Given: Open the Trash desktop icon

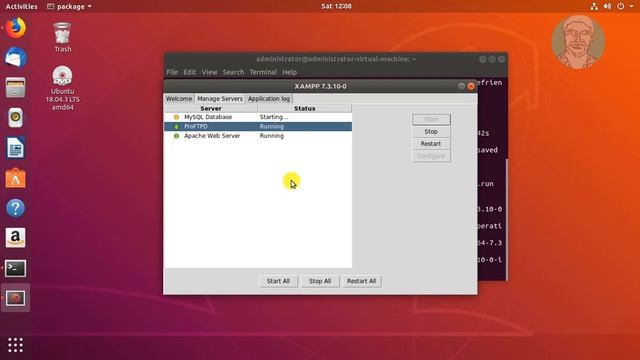Looking at the screenshot, I should pos(62,37).
